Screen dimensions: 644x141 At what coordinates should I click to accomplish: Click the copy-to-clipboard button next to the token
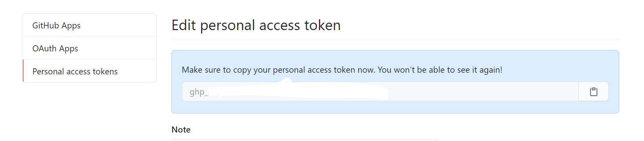[594, 92]
